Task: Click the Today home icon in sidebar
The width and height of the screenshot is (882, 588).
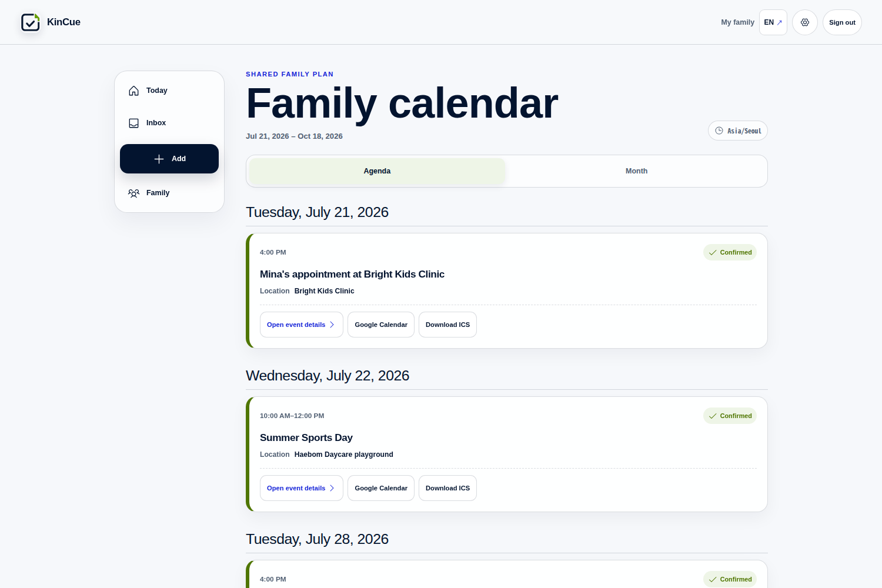Action: click(x=134, y=91)
